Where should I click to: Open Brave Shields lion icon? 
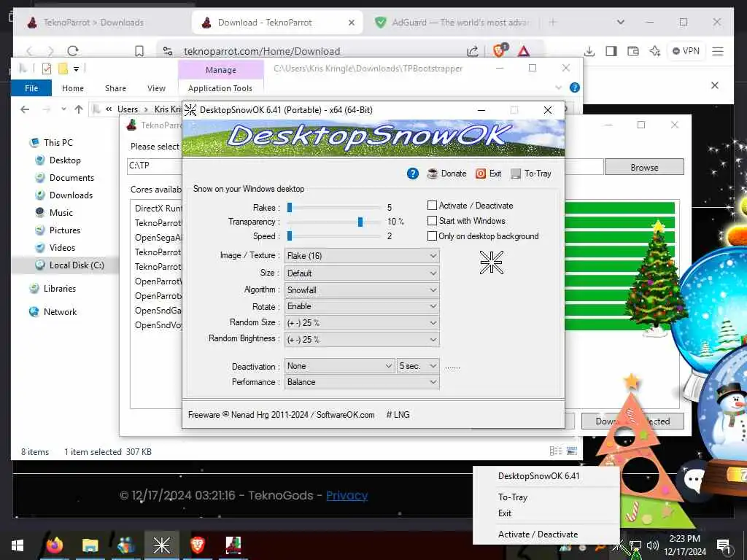(500, 50)
